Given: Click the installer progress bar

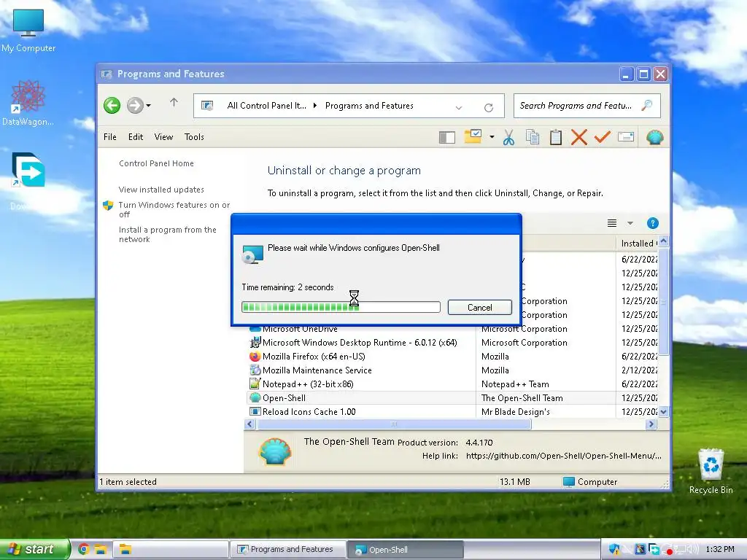Looking at the screenshot, I should [x=341, y=307].
